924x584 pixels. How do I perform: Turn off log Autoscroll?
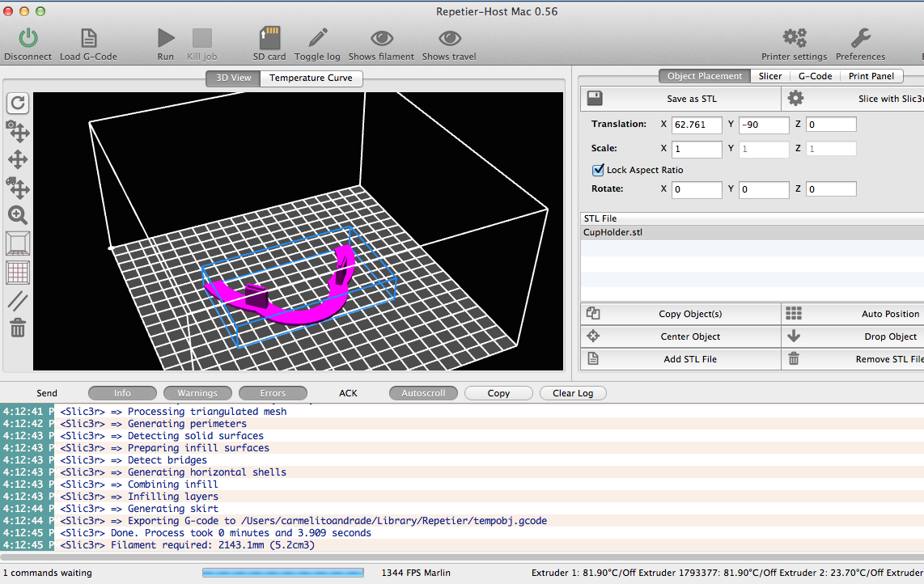point(424,393)
